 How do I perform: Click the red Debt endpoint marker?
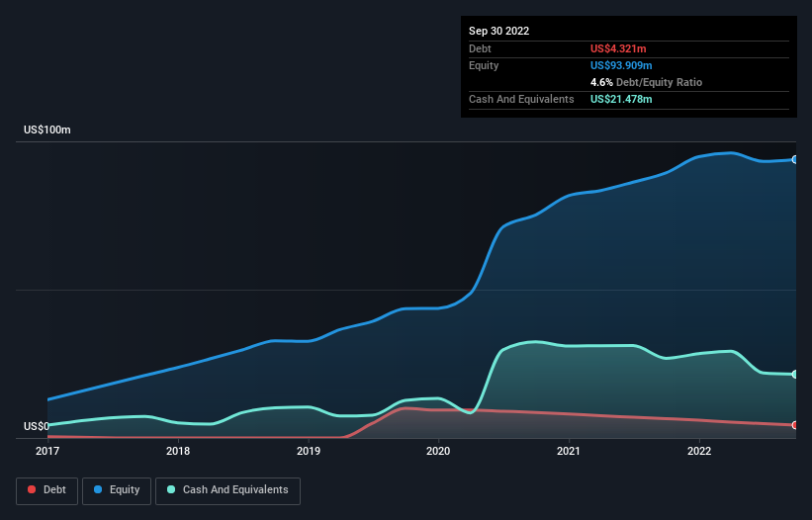[795, 425]
